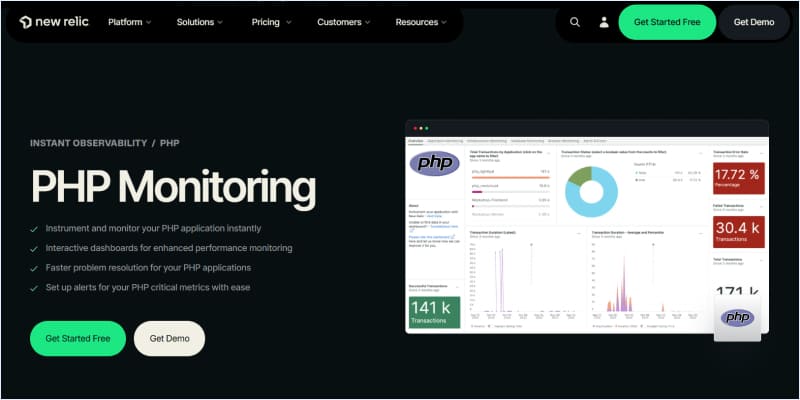The height and width of the screenshot is (400, 800).
Task: Click the cream Get Demo button
Action: pos(169,338)
